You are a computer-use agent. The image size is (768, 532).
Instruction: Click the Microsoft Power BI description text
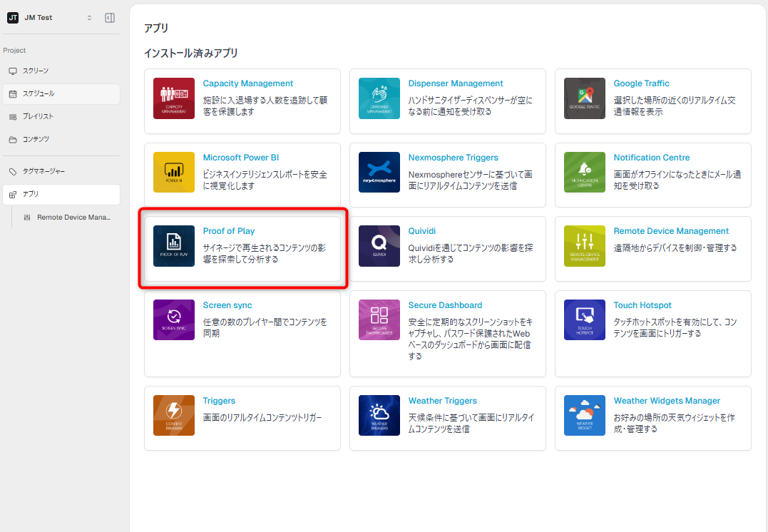coord(265,180)
